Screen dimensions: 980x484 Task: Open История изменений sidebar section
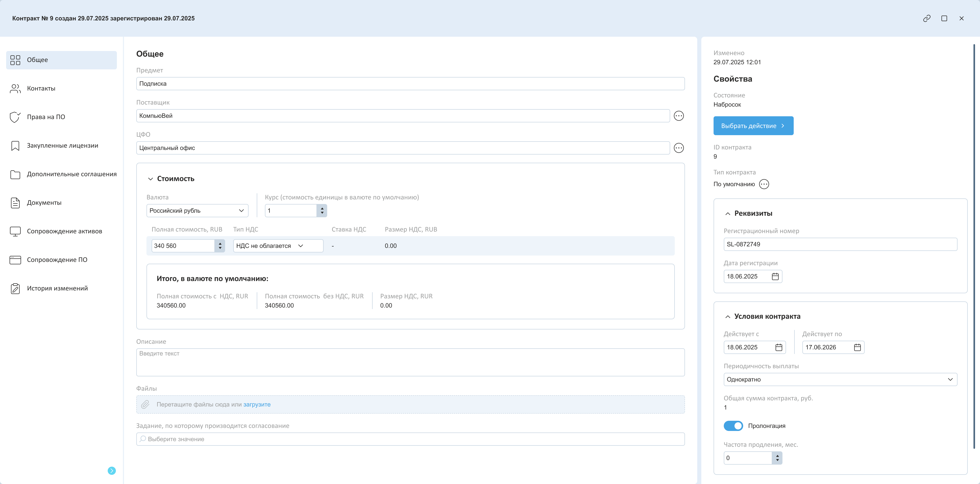57,288
